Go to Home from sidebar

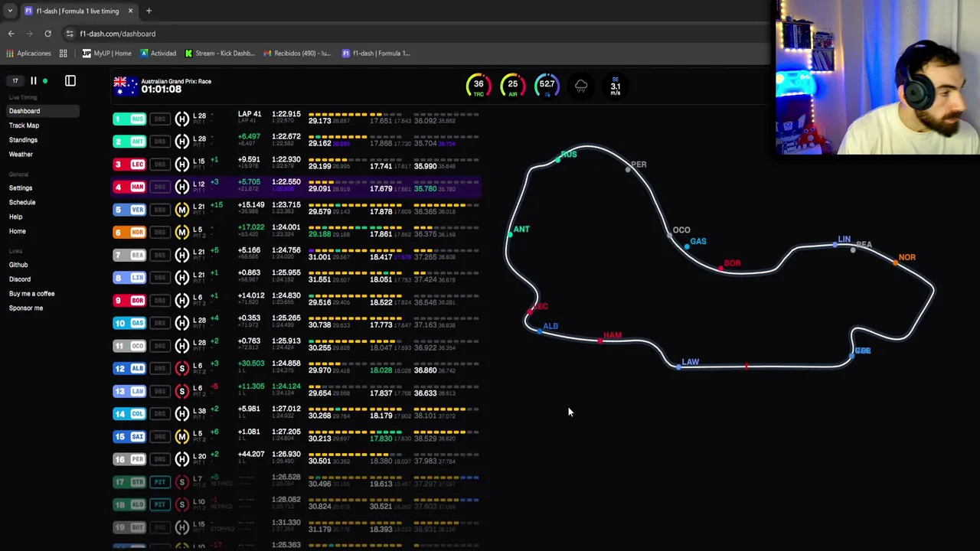(x=17, y=232)
